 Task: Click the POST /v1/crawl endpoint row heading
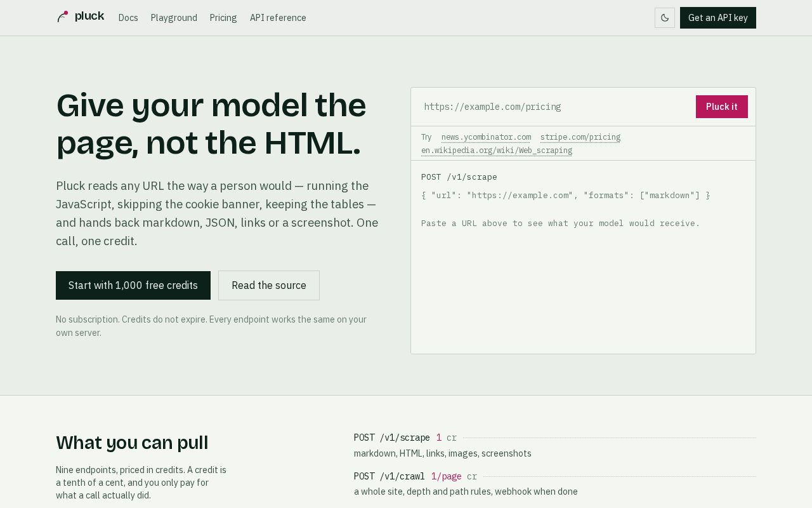point(390,476)
